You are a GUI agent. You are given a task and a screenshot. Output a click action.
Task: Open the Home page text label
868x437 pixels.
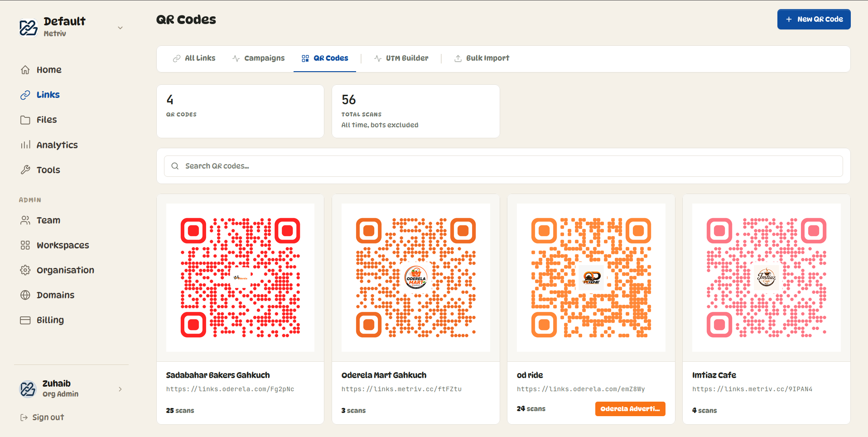coord(49,70)
